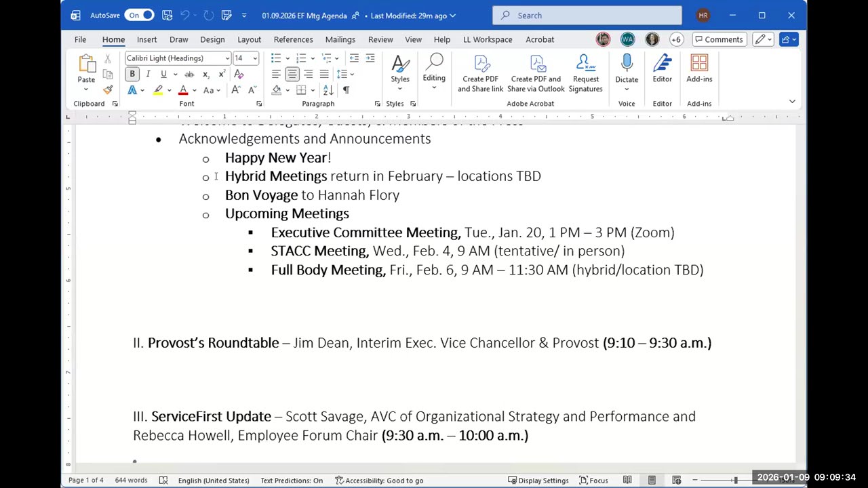Clear all formatting with eraser icon
The width and height of the screenshot is (868, 488).
click(x=239, y=74)
